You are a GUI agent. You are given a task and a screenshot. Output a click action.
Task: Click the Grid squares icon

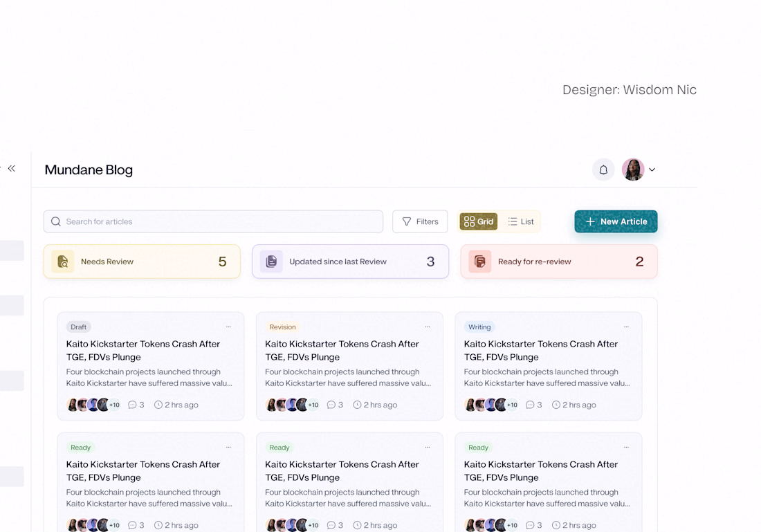(469, 221)
